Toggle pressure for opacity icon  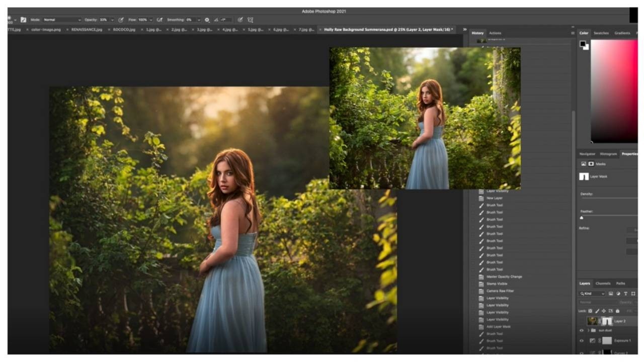coord(121,20)
